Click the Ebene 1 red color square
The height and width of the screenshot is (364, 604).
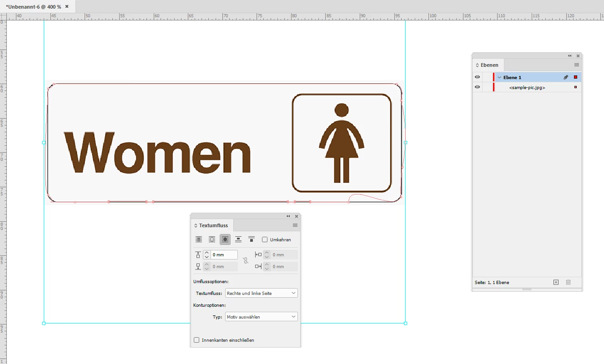click(575, 77)
